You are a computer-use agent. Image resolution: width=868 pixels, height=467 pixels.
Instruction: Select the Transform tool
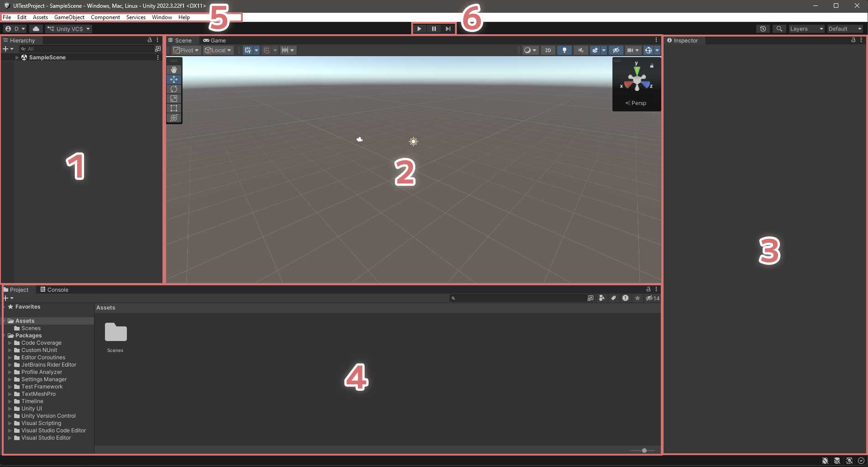click(174, 118)
